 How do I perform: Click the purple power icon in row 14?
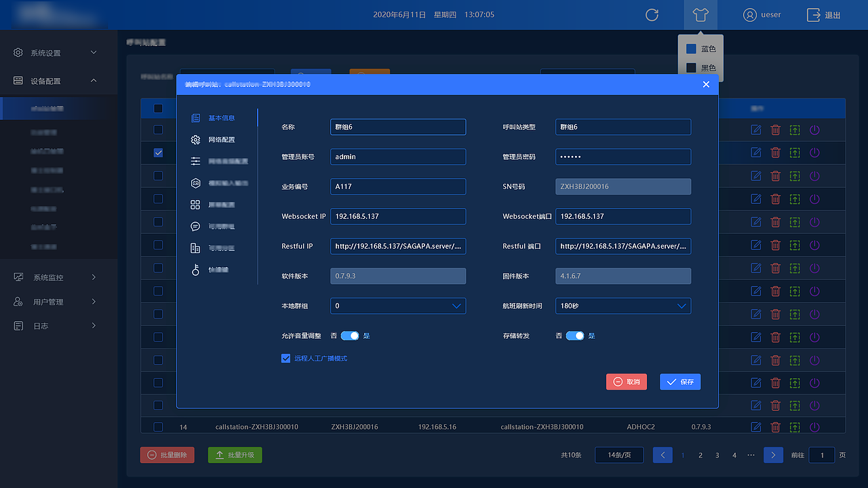point(815,427)
